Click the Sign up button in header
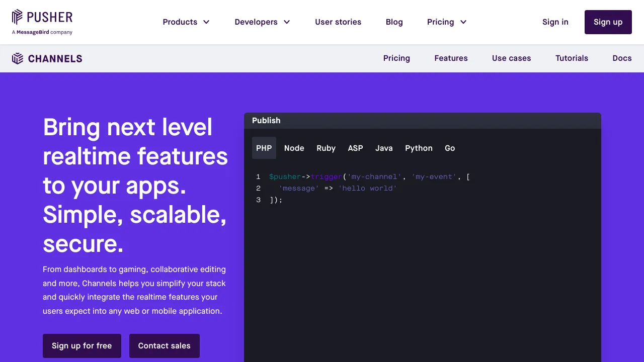This screenshot has width=644, height=362. [x=608, y=22]
